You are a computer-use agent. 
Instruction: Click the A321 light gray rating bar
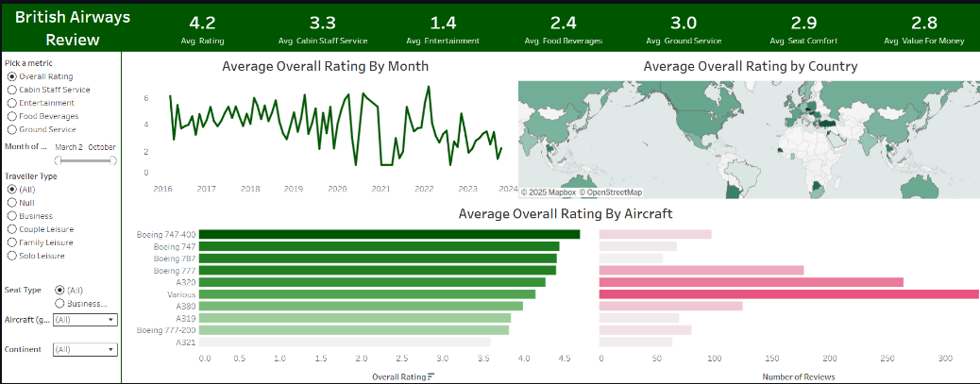click(x=345, y=342)
